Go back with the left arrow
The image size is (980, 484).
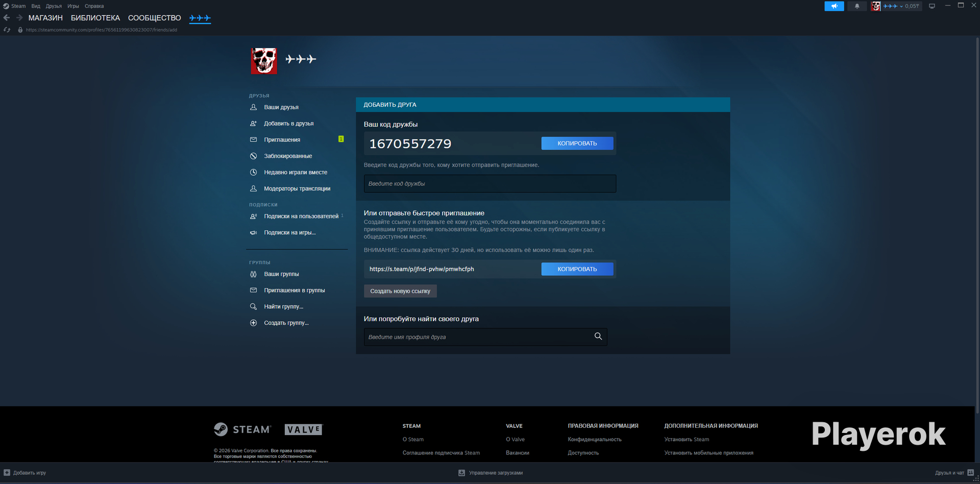(x=7, y=18)
